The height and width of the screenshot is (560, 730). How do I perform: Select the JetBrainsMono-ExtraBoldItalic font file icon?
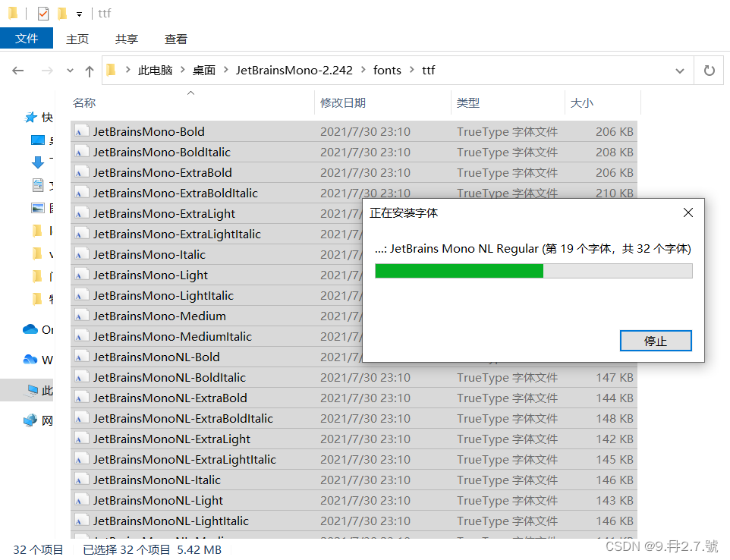tap(81, 193)
